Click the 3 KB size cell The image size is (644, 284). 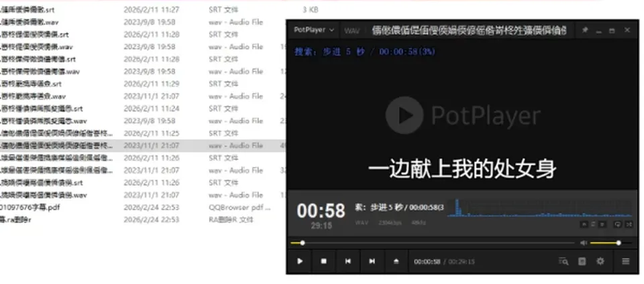310,10
